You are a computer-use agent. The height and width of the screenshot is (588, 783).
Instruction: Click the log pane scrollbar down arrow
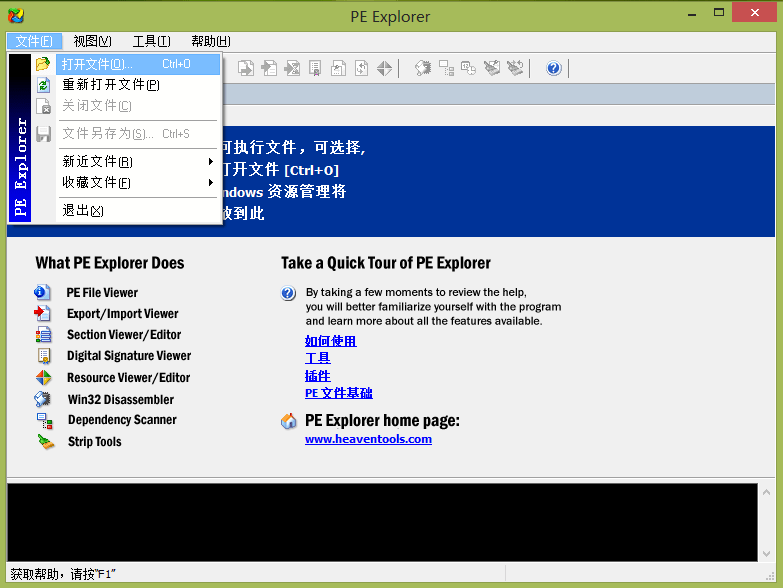767,554
